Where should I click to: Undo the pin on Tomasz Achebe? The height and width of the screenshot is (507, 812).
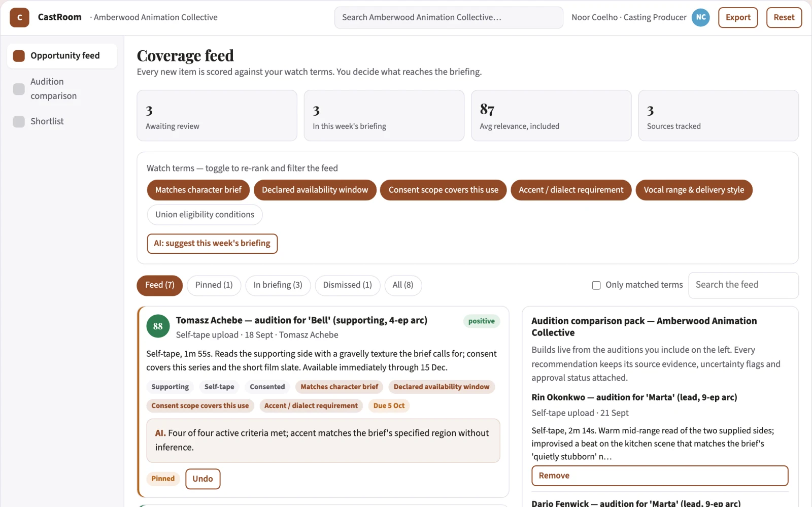tap(203, 479)
